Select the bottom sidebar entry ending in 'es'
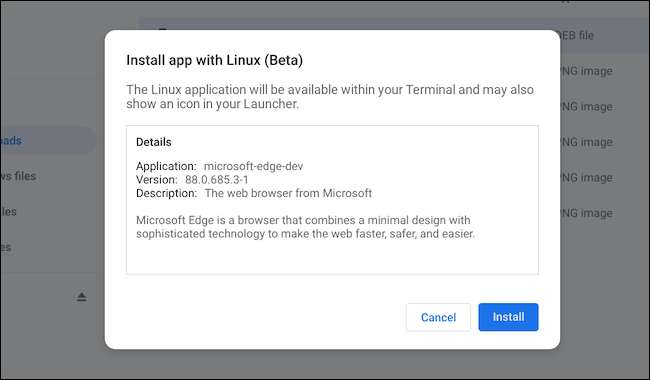The image size is (650, 380). click(x=6, y=247)
